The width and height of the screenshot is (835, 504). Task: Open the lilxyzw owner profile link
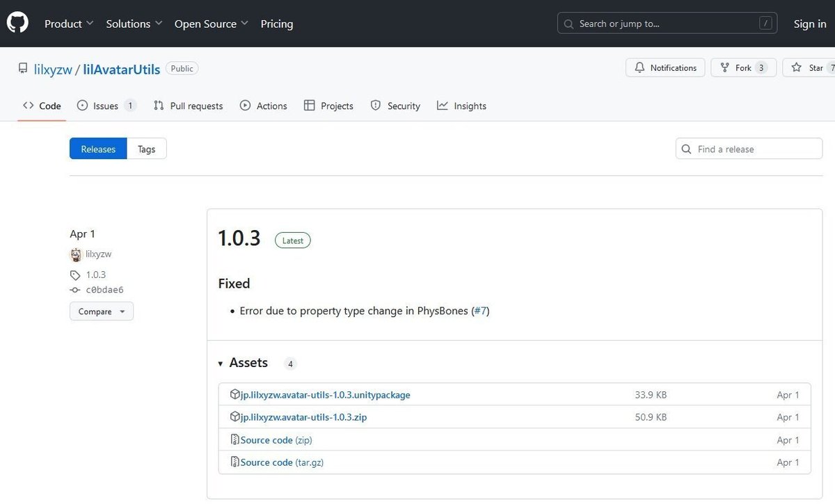click(x=53, y=69)
